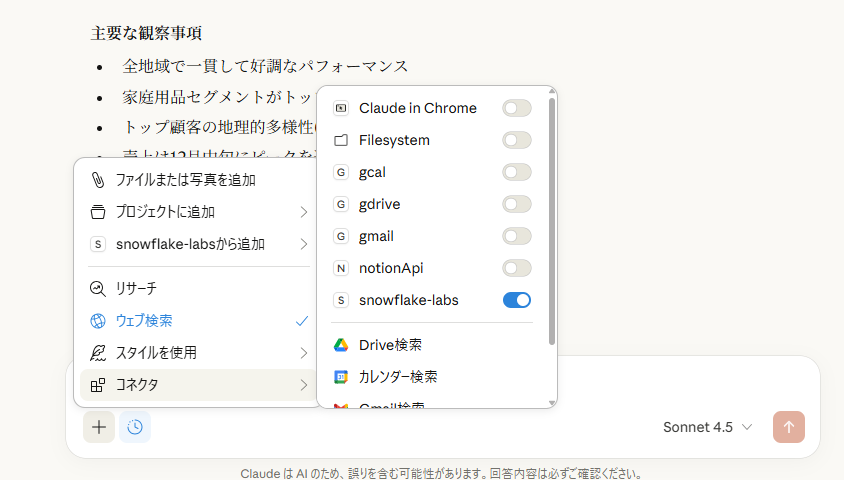Click the globe icon for ウェブ検索

(x=97, y=321)
